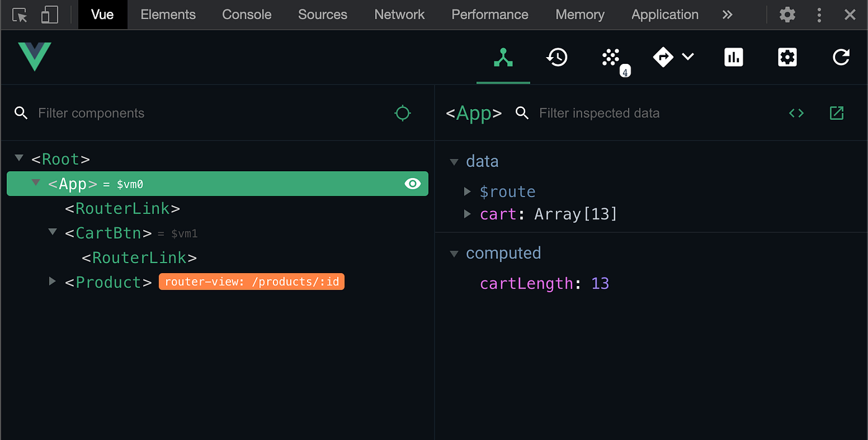Toggle the device toolbar icon
This screenshot has width=868, height=440.
pyautogui.click(x=50, y=15)
